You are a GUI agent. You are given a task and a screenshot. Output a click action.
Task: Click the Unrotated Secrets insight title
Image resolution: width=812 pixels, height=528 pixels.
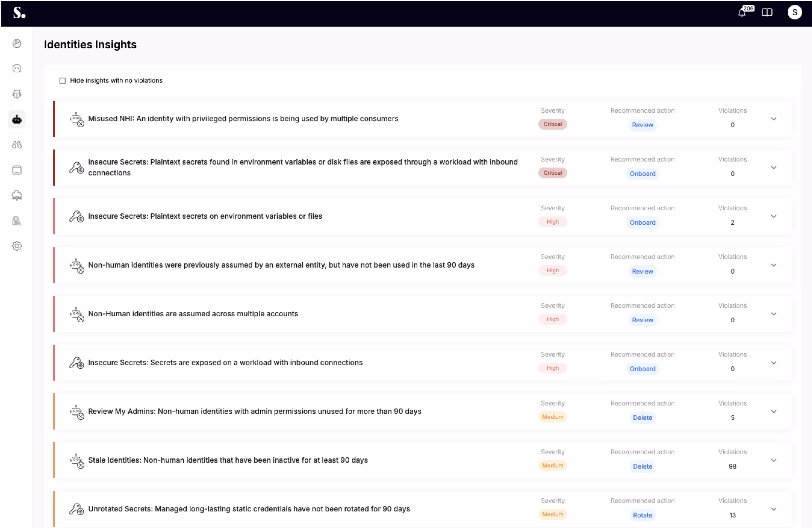[x=249, y=508]
